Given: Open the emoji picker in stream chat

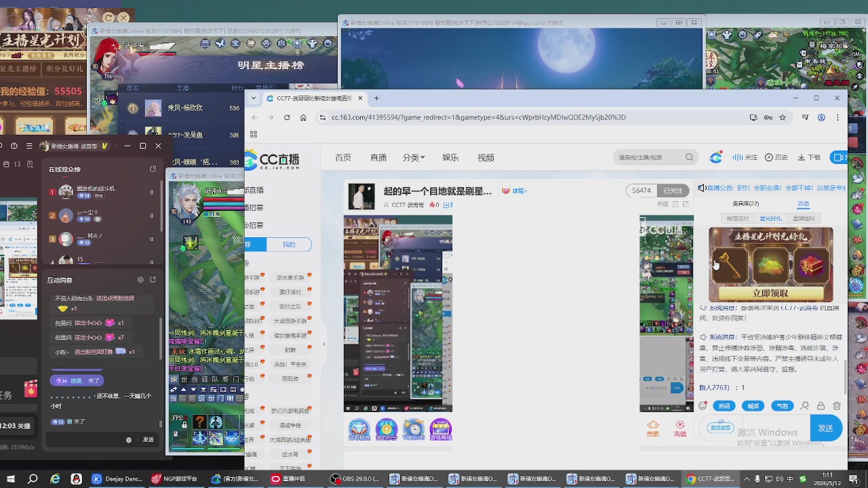Looking at the screenshot, I should 703,406.
